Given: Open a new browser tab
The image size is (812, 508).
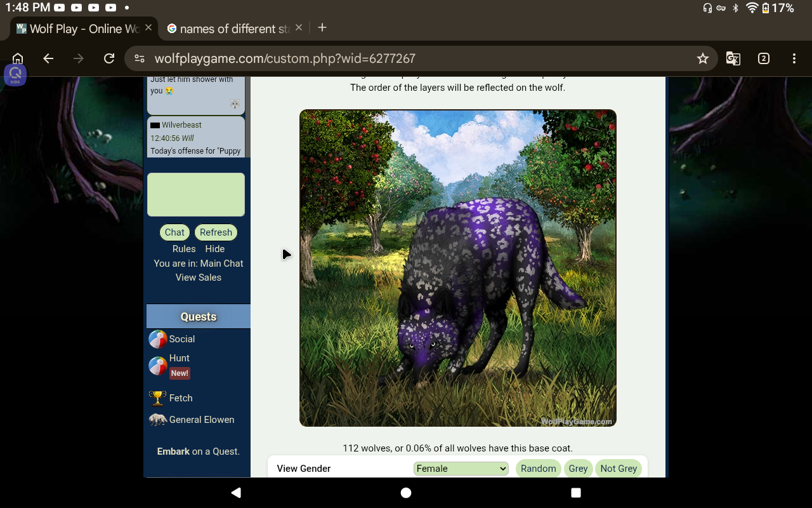Looking at the screenshot, I should point(322,27).
